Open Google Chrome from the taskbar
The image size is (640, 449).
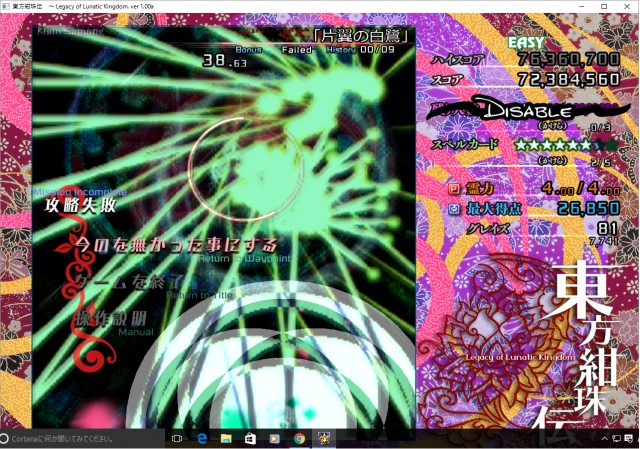point(300,439)
